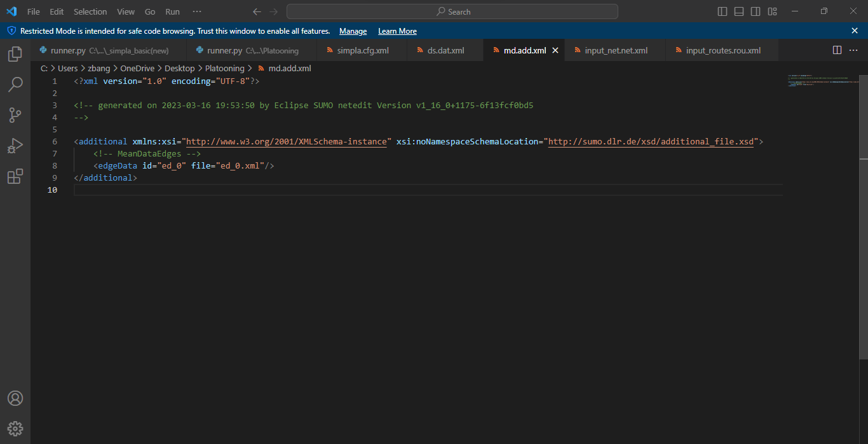Screen dimensions: 868x444
Task: Open the Extensions view
Action: [15, 176]
